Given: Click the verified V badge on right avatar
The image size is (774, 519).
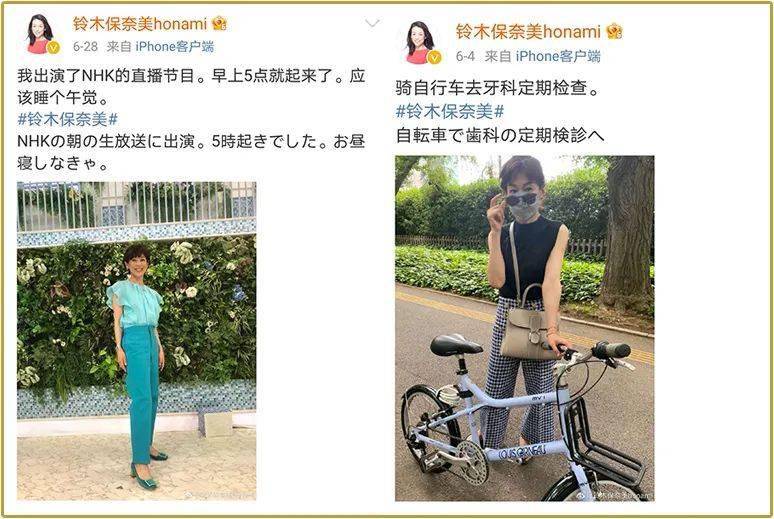Looking at the screenshot, I should pos(434,58).
